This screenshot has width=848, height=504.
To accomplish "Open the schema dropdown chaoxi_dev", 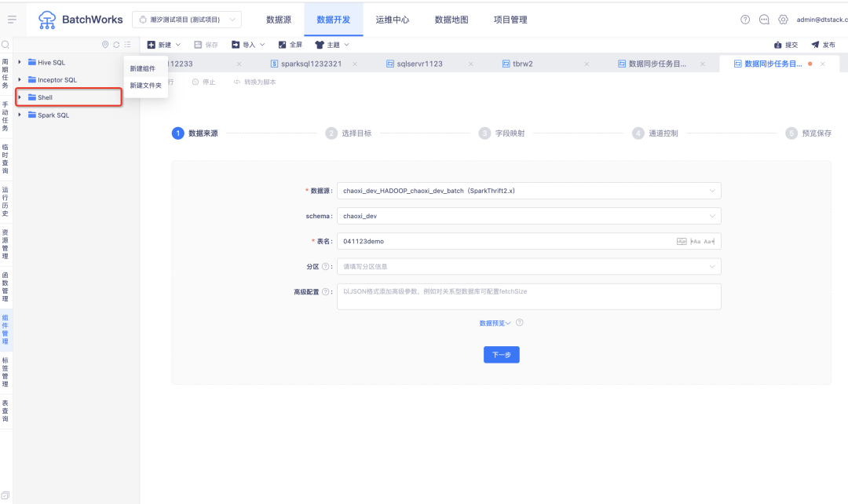I will pyautogui.click(x=529, y=216).
